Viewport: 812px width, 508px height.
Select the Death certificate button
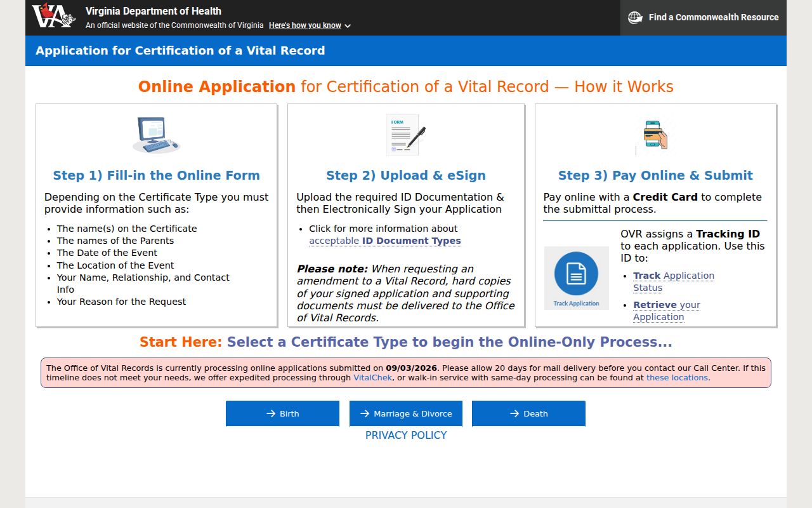click(528, 413)
